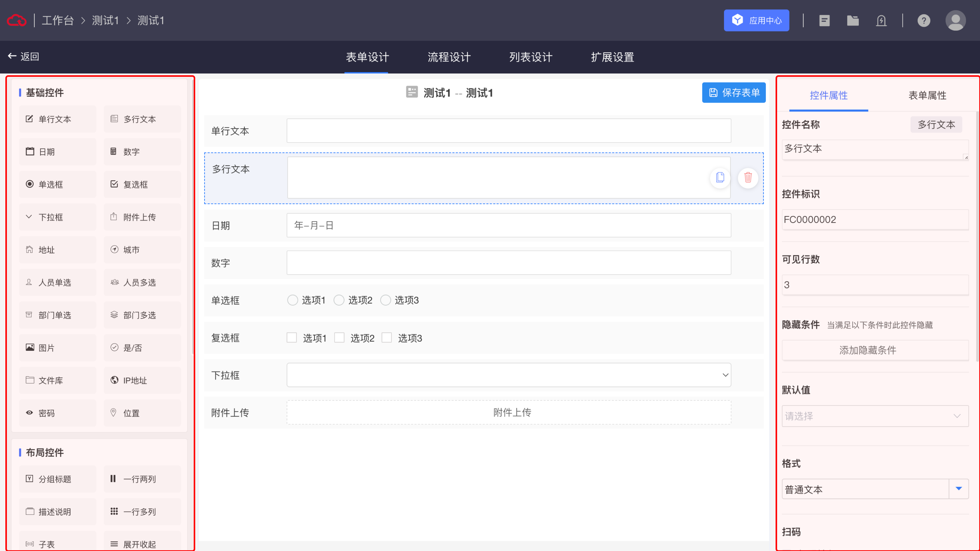The image size is (980, 551).
Task: Check 复选框 选项2 checkbox
Action: 339,338
